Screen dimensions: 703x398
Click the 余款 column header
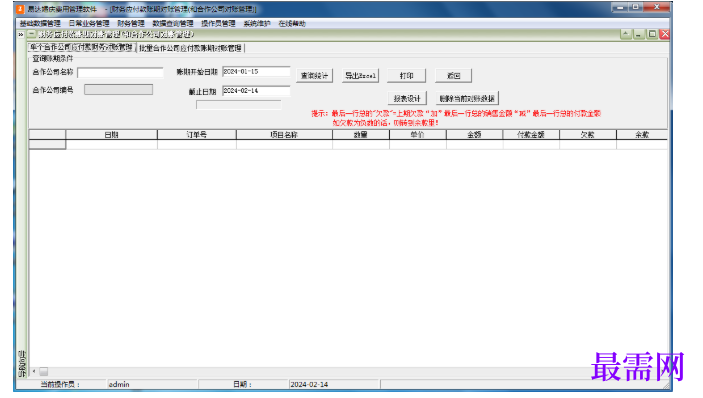[642, 134]
